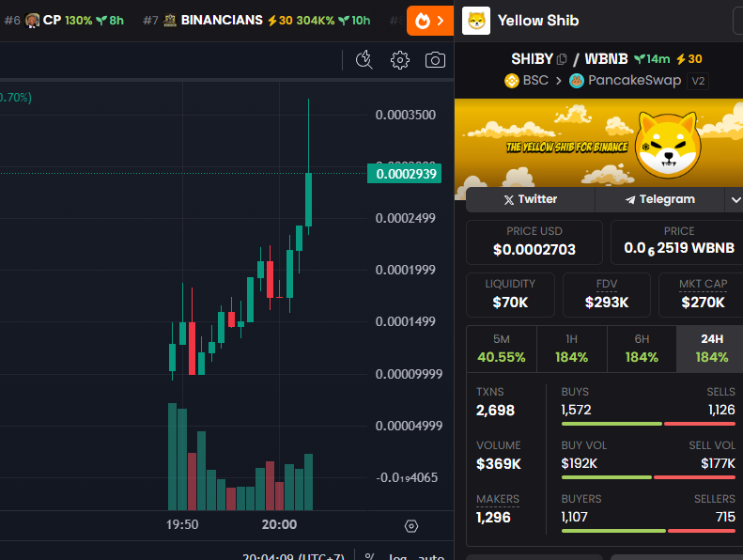This screenshot has height=560, width=743.
Task: Click the Yellow Shib title text
Action: click(x=538, y=21)
